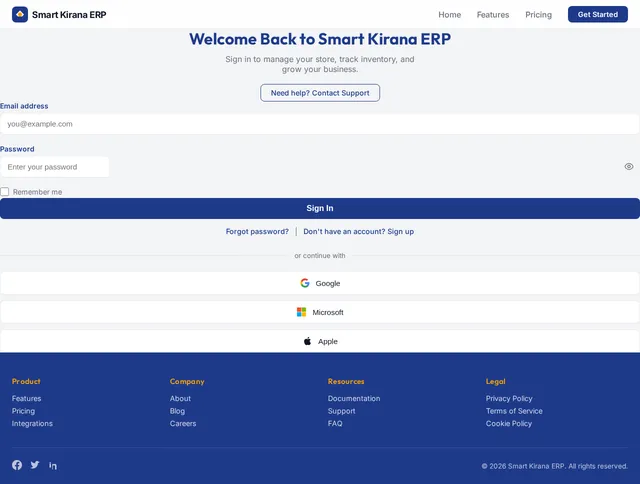Continue with Microsoft sign-in button
Image resolution: width=640 pixels, height=484 pixels.
point(320,312)
